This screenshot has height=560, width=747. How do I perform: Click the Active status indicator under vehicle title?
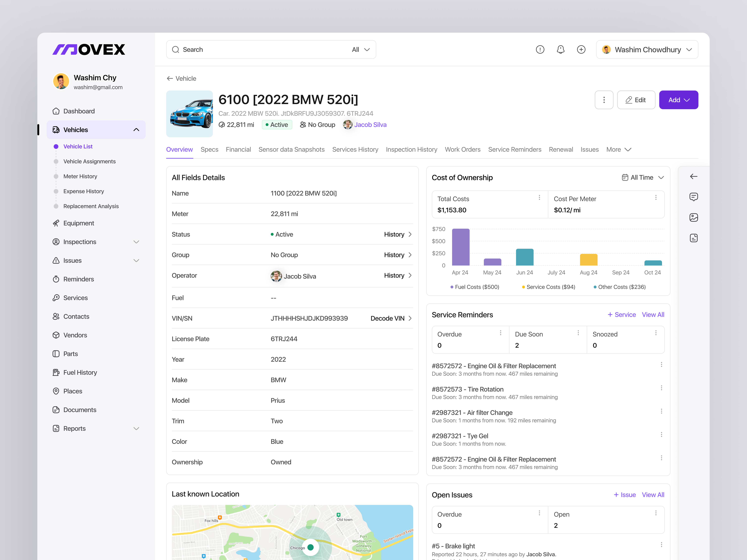coord(277,125)
